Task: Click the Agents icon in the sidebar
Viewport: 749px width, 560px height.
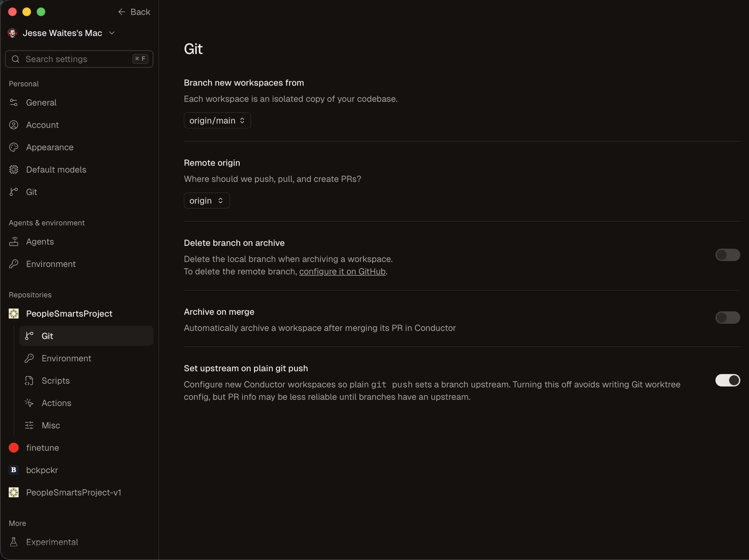Action: 14,242
